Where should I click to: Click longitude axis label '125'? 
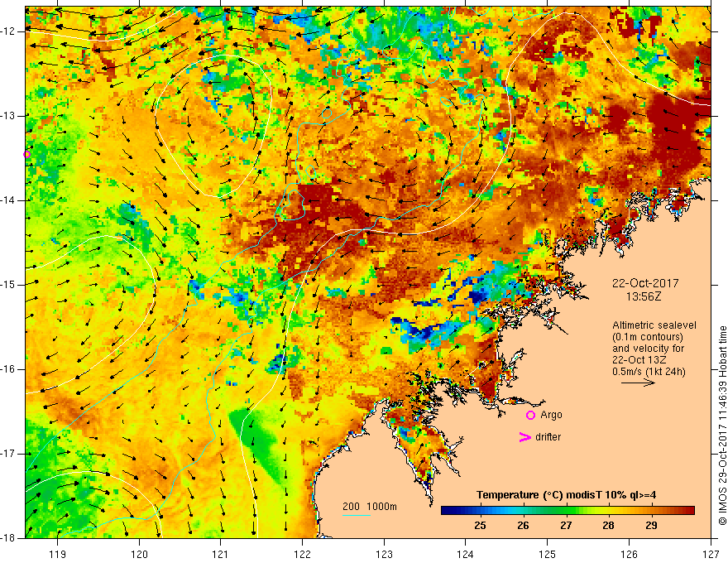coord(548,554)
